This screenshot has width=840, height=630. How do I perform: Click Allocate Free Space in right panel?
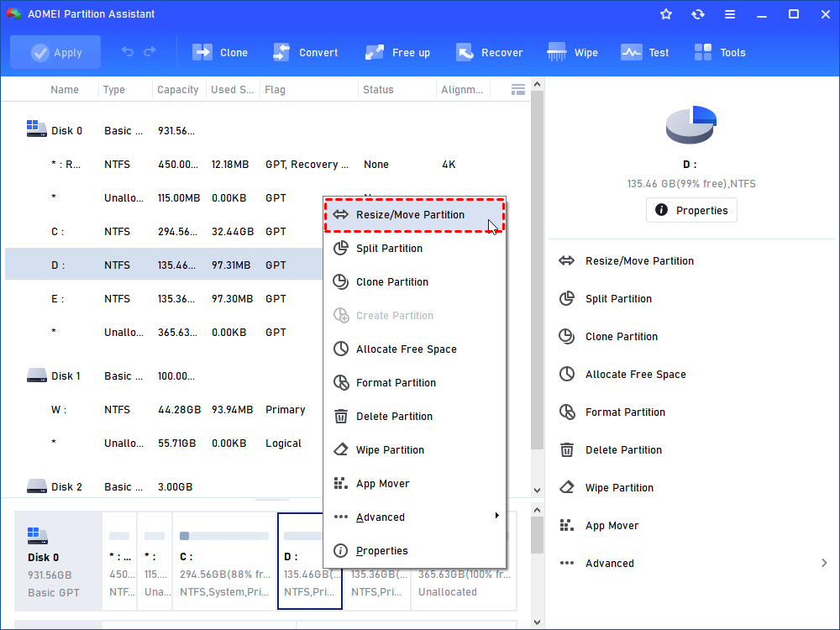tap(622, 375)
